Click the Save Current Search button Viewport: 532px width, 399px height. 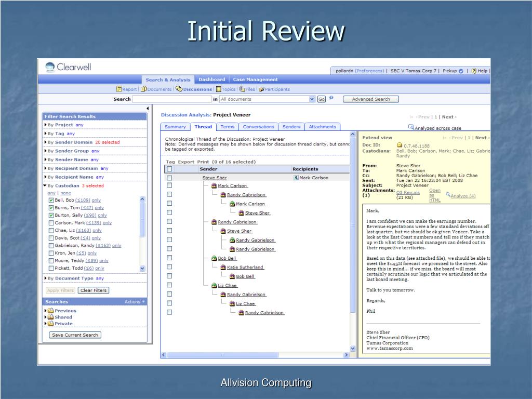pos(75,335)
